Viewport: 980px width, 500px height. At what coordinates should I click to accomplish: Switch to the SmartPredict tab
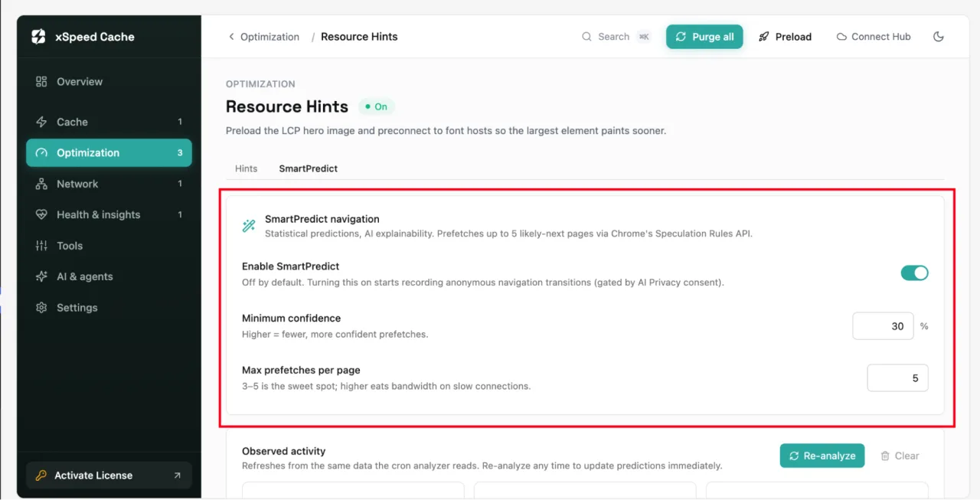308,168
